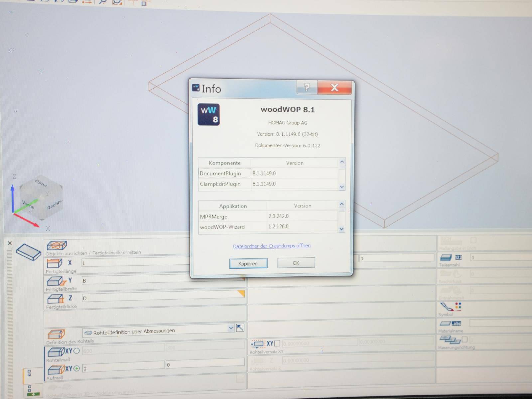
Task: Open the Dateiordner der Crashdumps öffnen link
Action: click(x=272, y=246)
